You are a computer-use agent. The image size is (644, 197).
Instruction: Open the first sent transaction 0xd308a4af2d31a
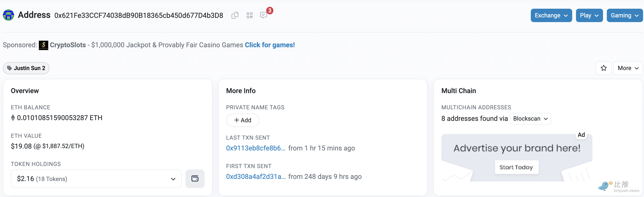tap(256, 177)
